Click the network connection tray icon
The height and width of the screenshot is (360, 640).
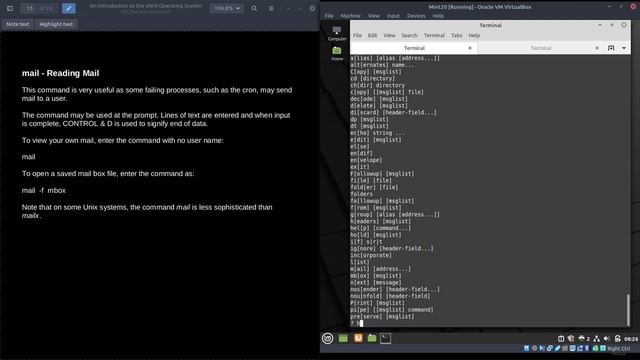coord(597,339)
